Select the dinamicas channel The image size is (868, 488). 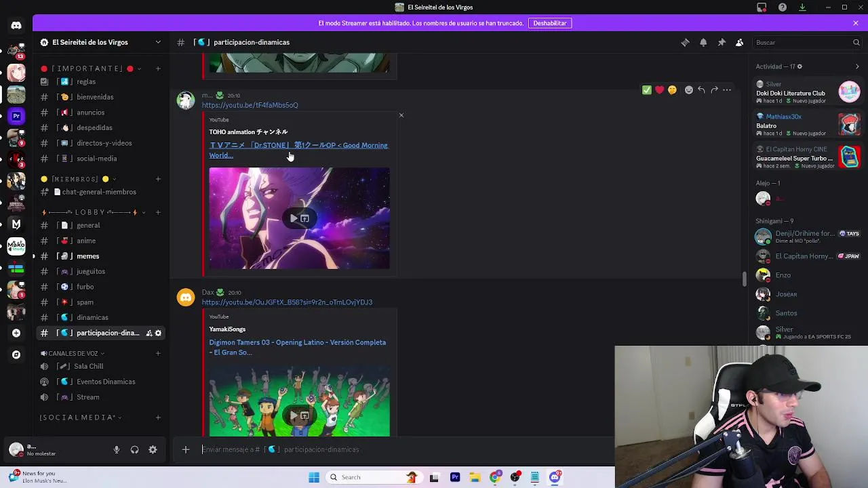100,317
